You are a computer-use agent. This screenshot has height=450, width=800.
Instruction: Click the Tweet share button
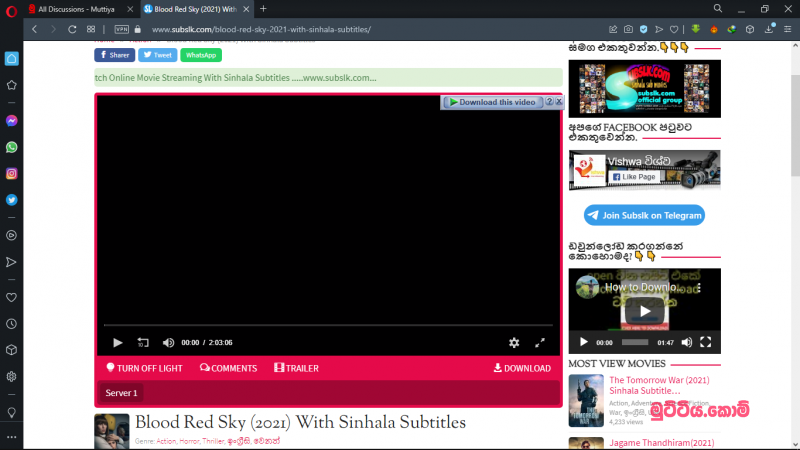coord(158,55)
